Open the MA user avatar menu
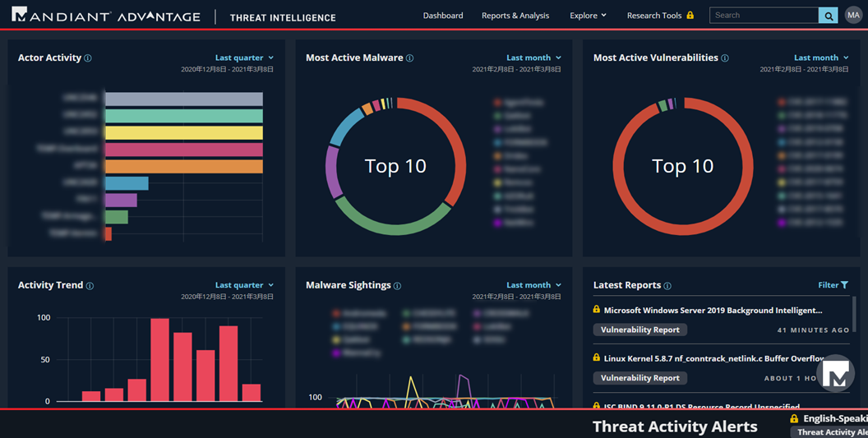The height and width of the screenshot is (438, 868). [853, 16]
